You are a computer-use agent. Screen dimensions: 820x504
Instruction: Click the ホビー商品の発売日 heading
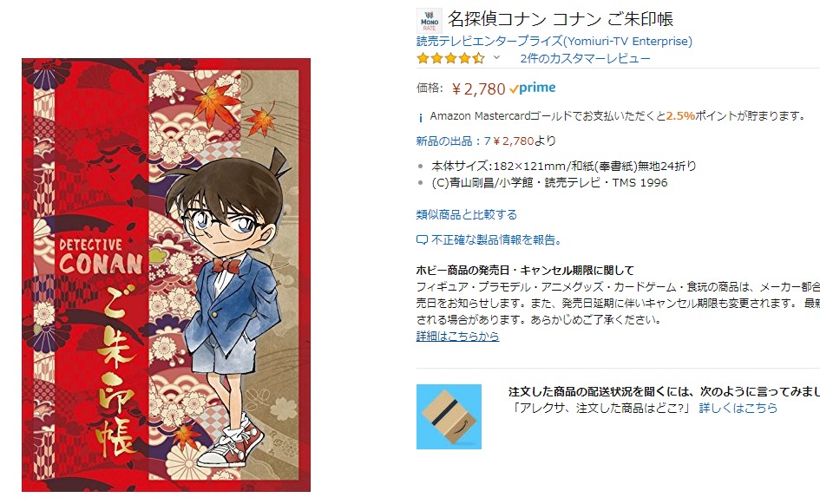click(525, 271)
